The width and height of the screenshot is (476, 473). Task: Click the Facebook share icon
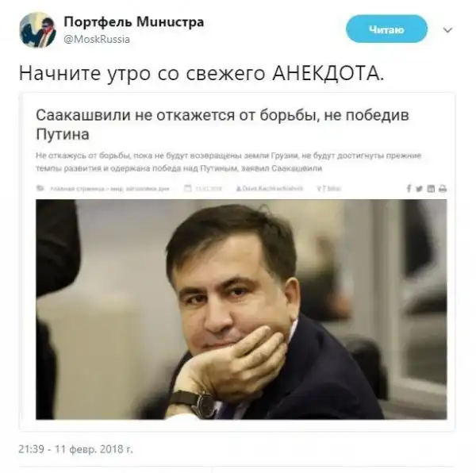[409, 189]
